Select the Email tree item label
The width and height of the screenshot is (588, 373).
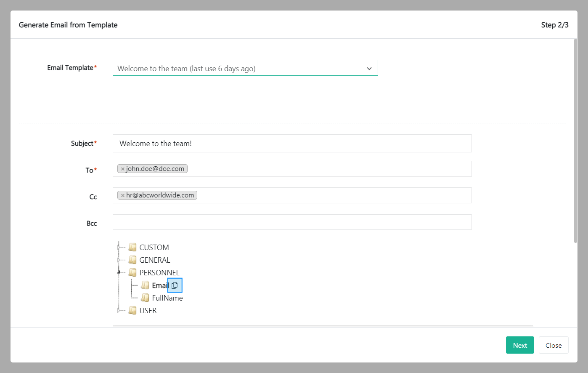(160, 285)
